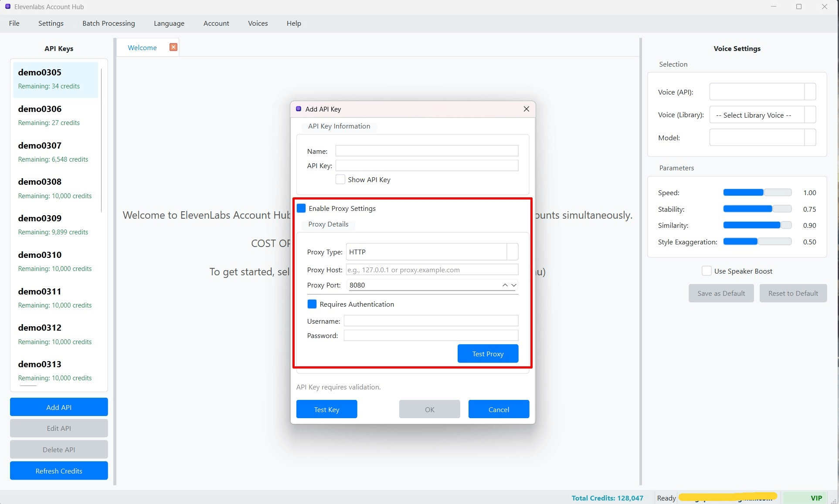Click the Delete API button
Viewport: 839px width, 504px height.
tap(59, 450)
